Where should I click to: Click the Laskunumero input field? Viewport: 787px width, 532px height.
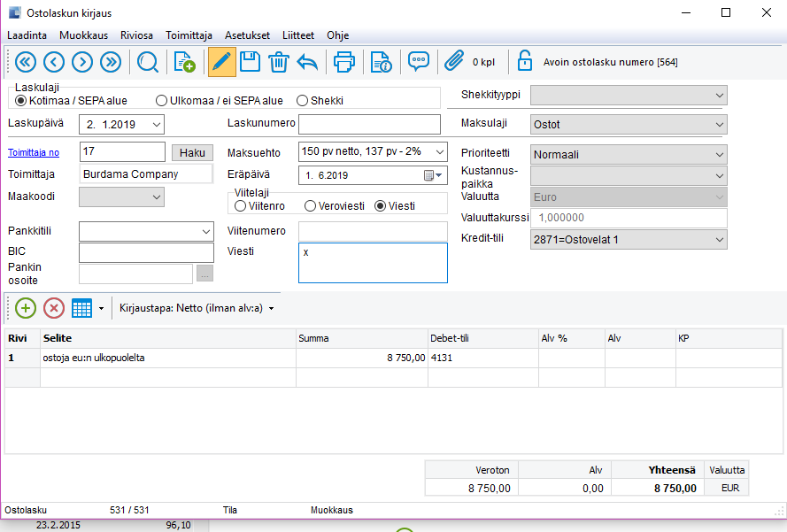point(369,124)
